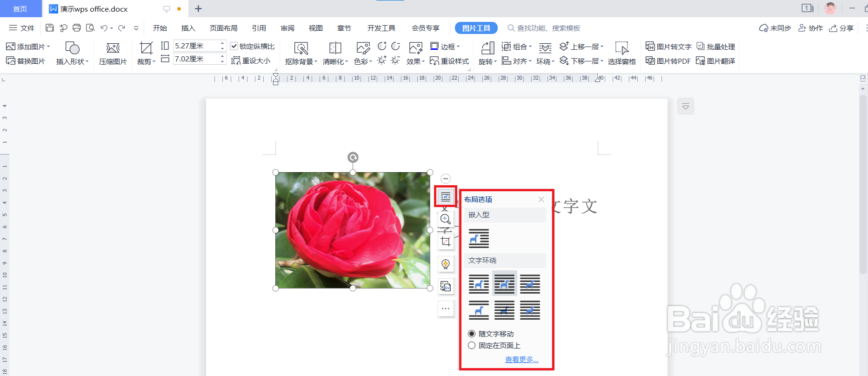868x376 pixels.
Task: Click the 重设样式 reset style button
Action: point(449,61)
